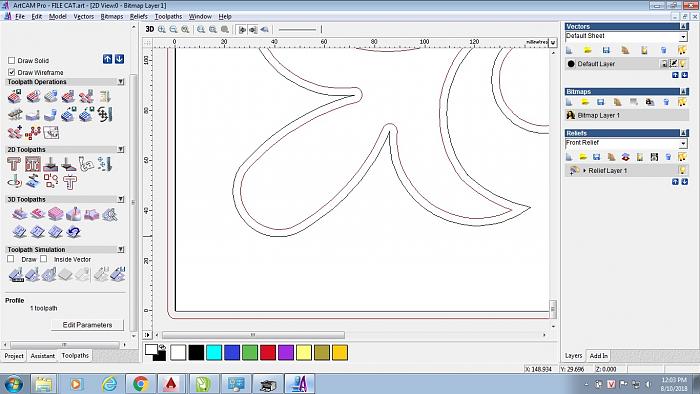Select the Area Clearance tool in 2D Toolpaths
700x394 pixels.
click(33, 164)
